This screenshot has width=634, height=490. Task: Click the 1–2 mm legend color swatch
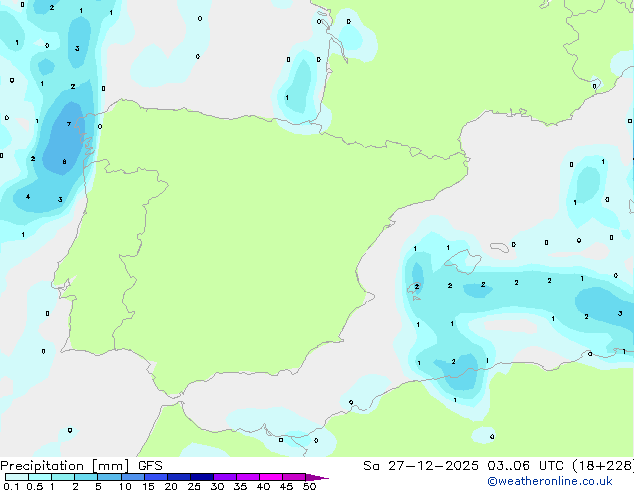[63, 477]
